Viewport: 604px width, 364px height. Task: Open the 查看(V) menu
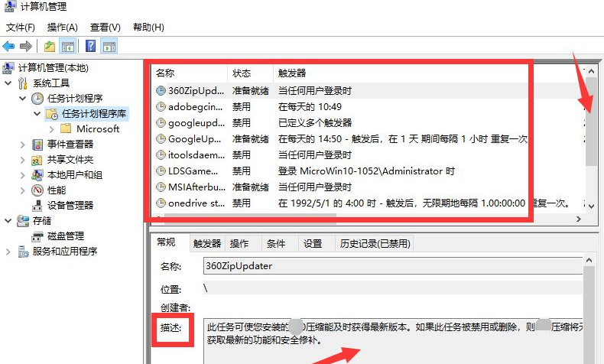106,28
